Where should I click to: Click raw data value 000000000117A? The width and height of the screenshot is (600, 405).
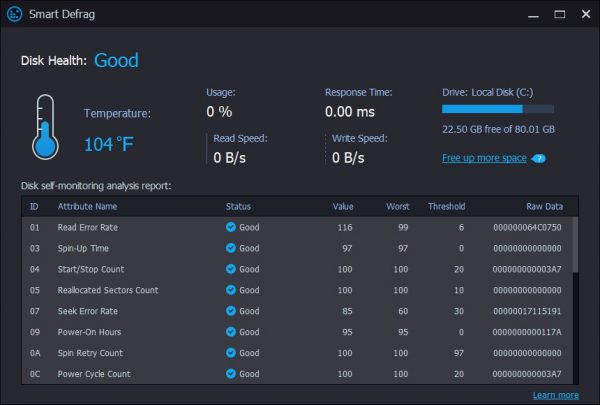(x=527, y=332)
